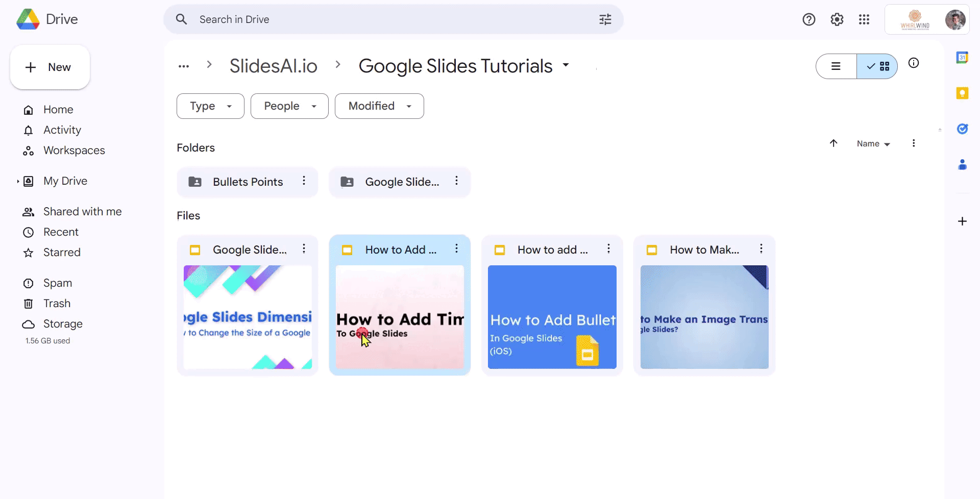This screenshot has width=980, height=499.
Task: Open the Trash section
Action: [x=56, y=303]
